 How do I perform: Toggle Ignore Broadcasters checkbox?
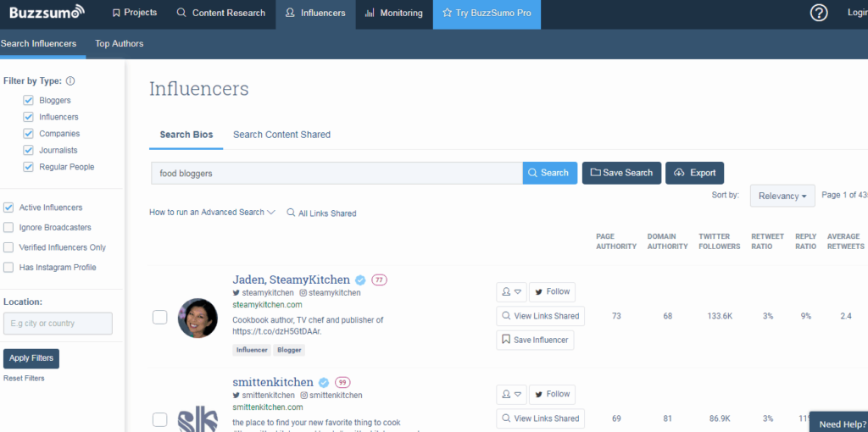[x=8, y=227]
